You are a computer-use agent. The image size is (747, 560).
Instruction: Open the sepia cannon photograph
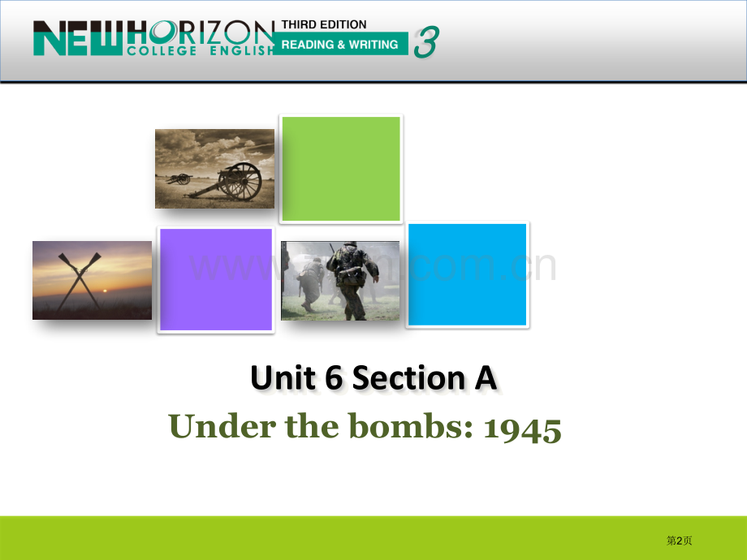click(215, 169)
